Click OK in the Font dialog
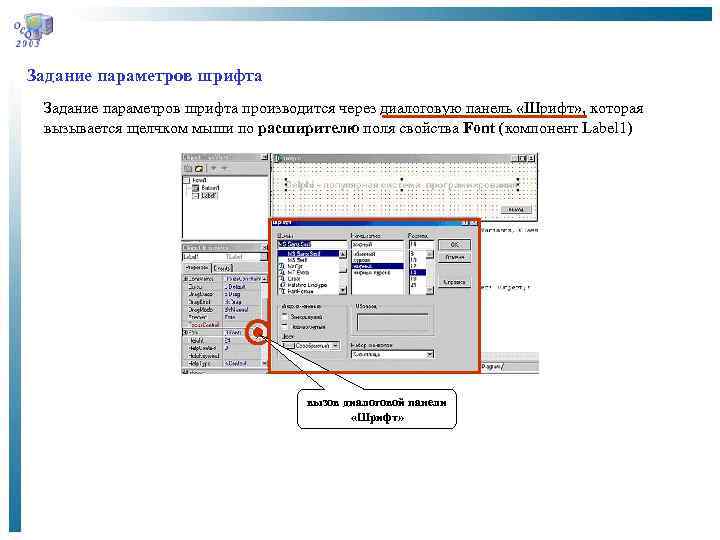Image resolution: width=720 pixels, height=540 pixels. (455, 245)
